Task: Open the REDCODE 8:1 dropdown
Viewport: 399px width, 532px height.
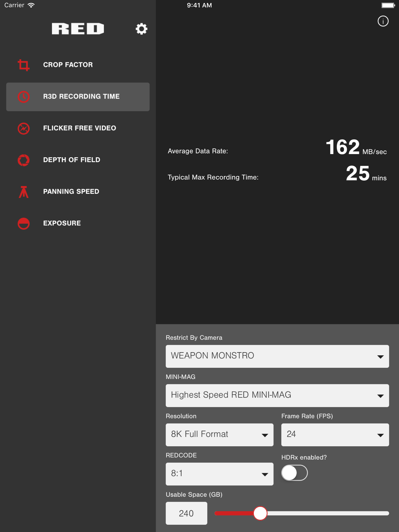Action: [x=219, y=474]
